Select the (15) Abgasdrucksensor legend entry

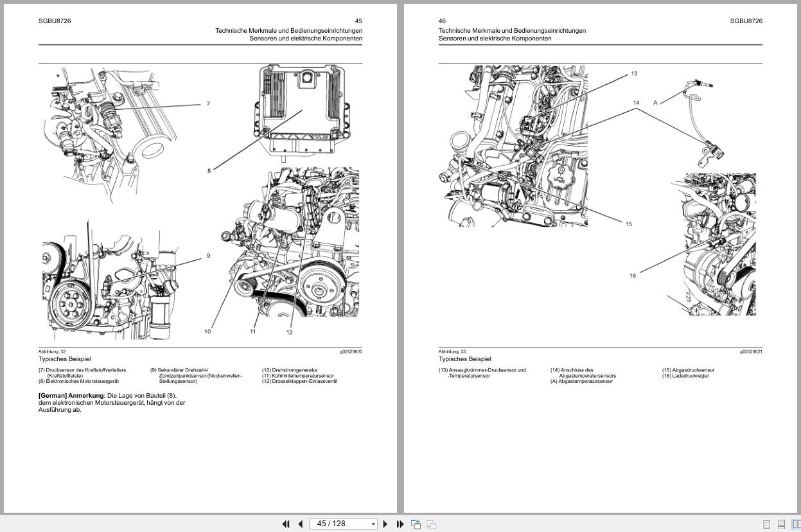pos(688,370)
